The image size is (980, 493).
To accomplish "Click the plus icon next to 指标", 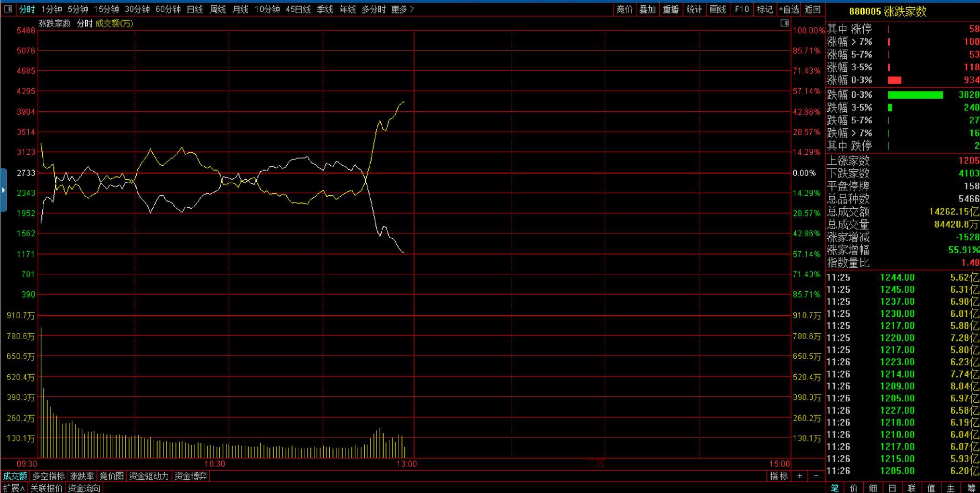I will 800,476.
